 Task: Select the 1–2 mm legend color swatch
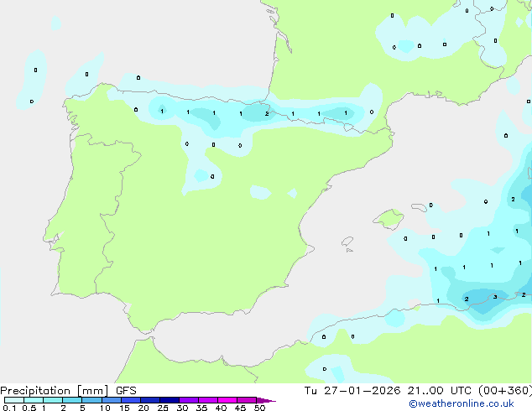click(53, 400)
